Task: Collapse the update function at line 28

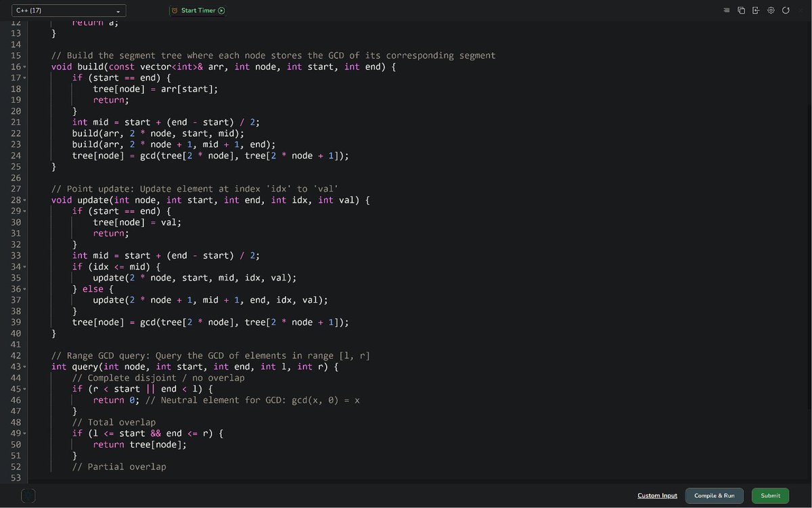Action: (x=24, y=200)
